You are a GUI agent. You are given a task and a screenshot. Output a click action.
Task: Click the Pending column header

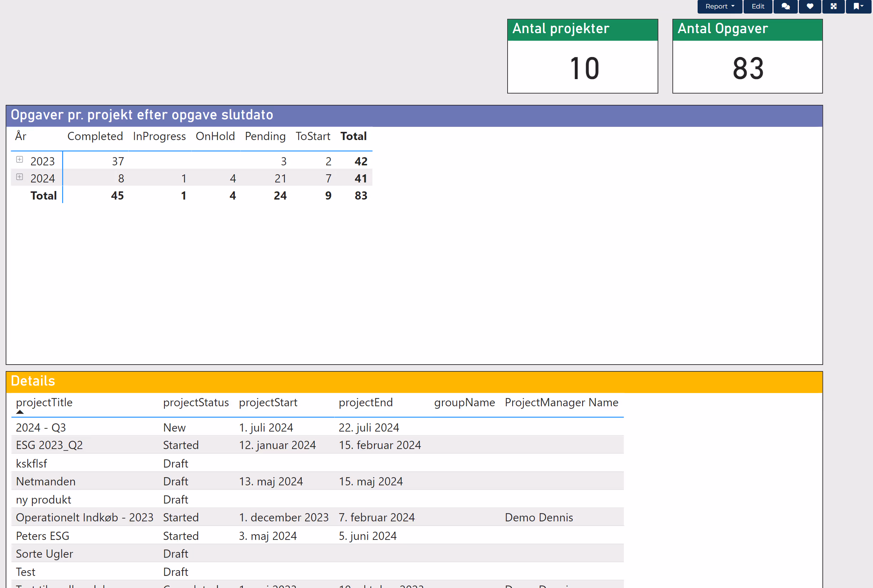pos(265,136)
